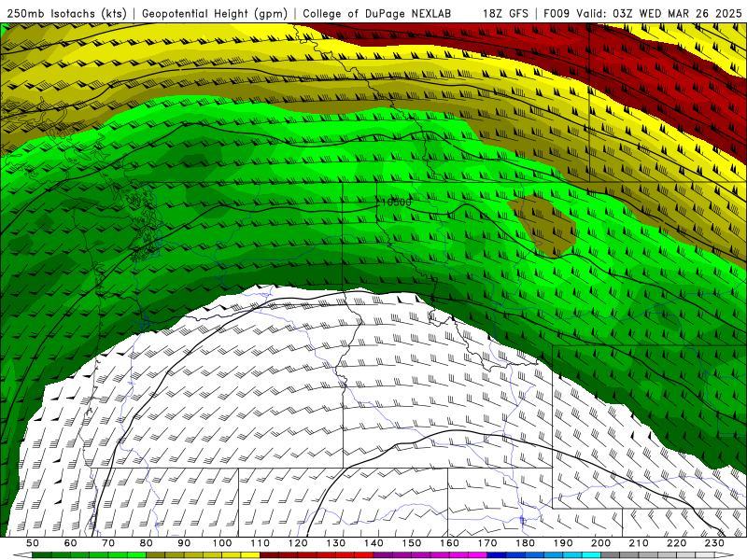Click the '250mb Isotachs (kts)' title text
The image size is (747, 560).
click(x=66, y=13)
